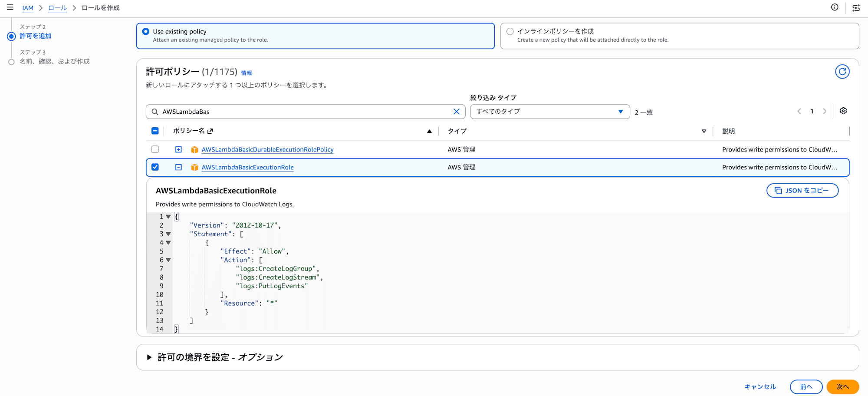Viewport: 868px width, 396px height.
Task: Fold JSON line 4 statement object
Action: [x=168, y=243]
